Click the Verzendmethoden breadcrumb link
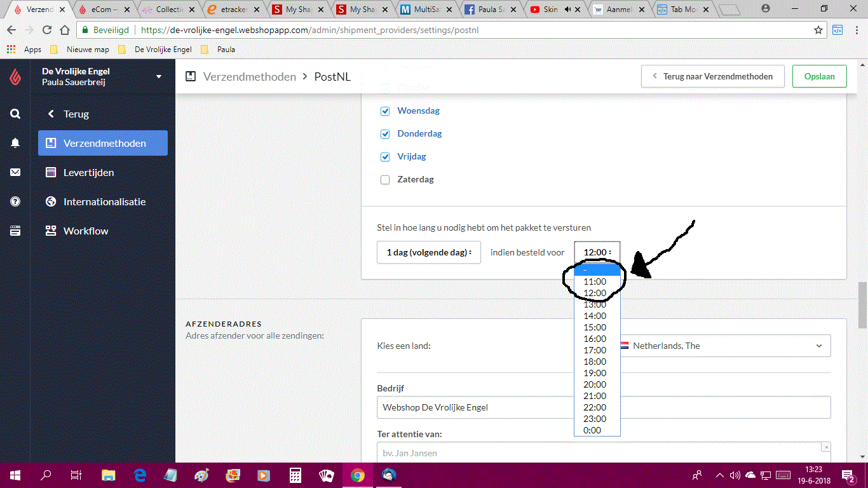The width and height of the screenshot is (868, 488). pyautogui.click(x=250, y=76)
